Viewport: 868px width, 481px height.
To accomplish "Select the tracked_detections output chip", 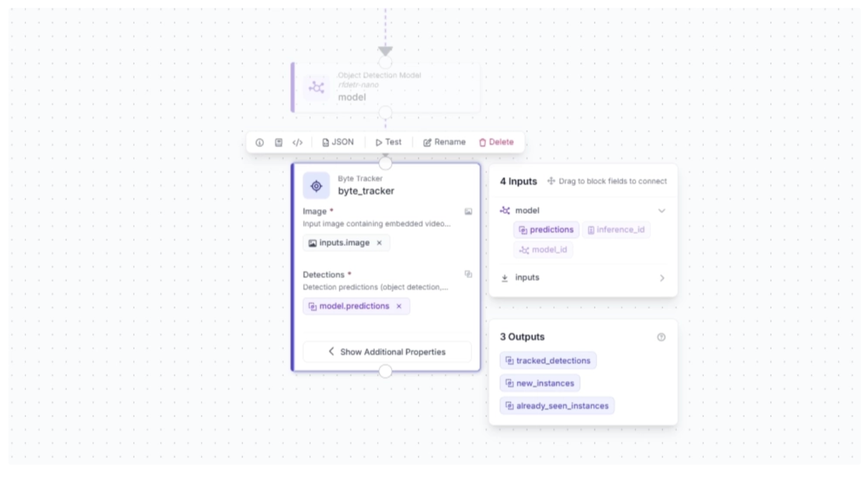I will pyautogui.click(x=548, y=361).
